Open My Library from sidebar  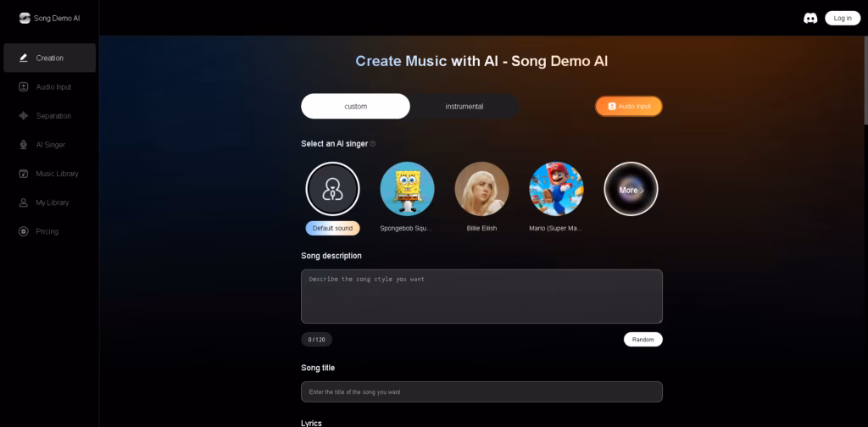pyautogui.click(x=49, y=202)
